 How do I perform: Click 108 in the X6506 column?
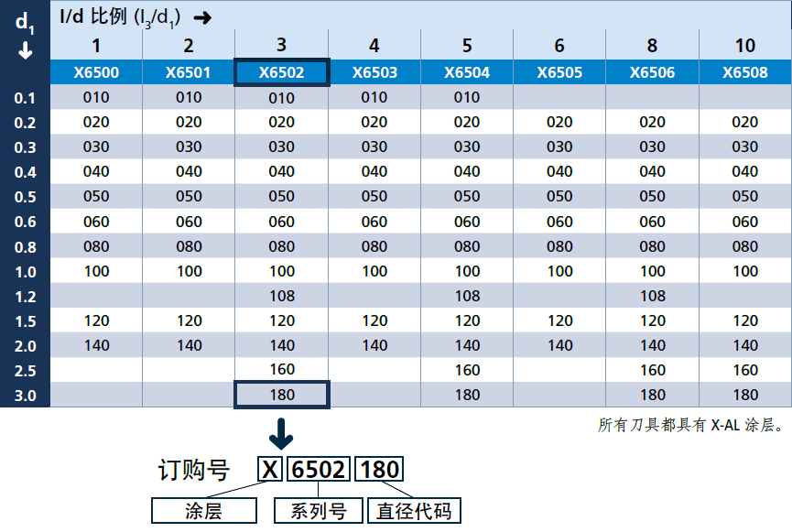point(653,296)
